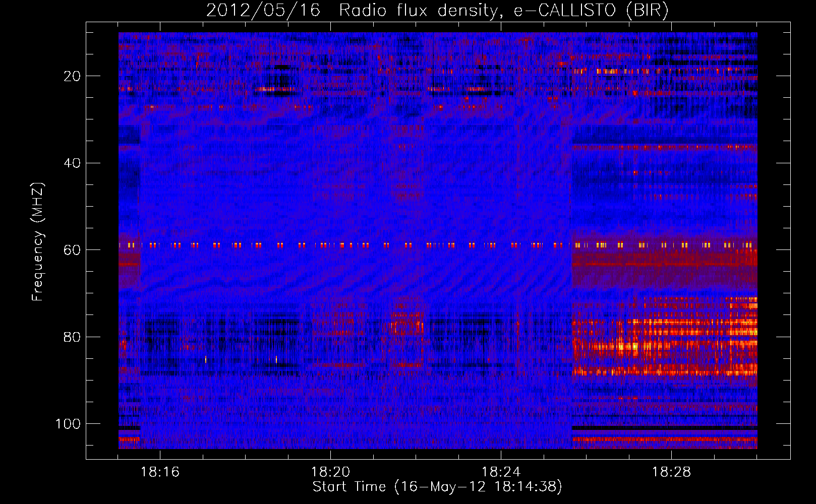Click the 18:16 time tick label

pyautogui.click(x=160, y=472)
